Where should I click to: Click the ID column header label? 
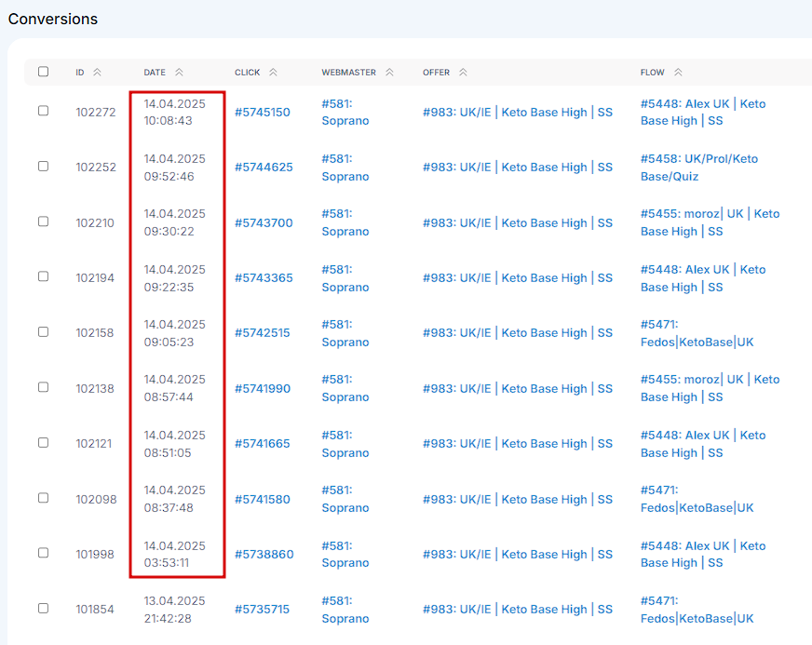[80, 73]
